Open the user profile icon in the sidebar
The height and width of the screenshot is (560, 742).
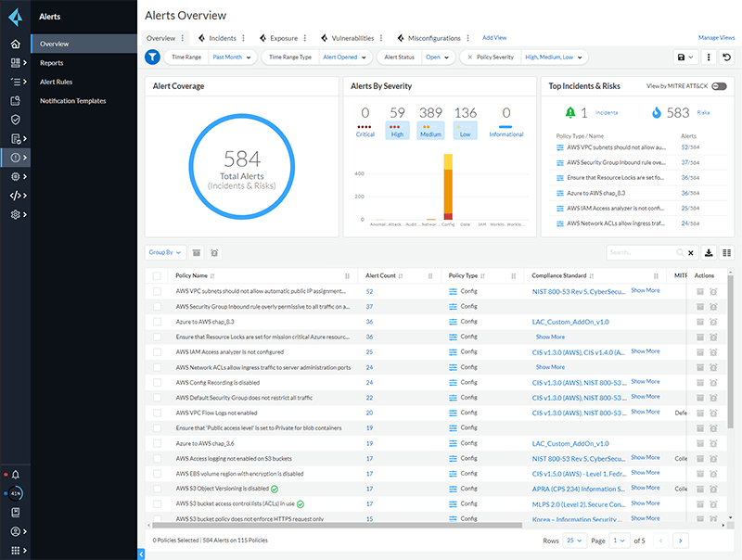pos(15,531)
